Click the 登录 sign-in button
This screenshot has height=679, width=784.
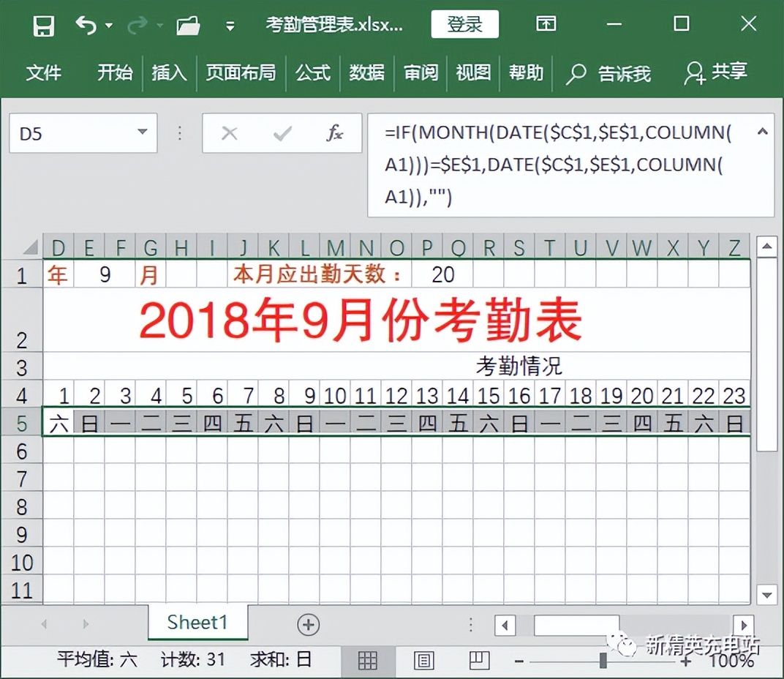click(464, 24)
